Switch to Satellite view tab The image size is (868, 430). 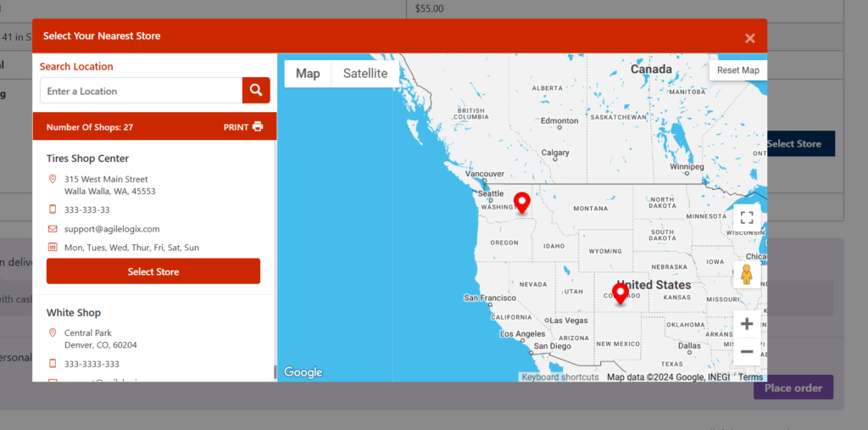(365, 74)
